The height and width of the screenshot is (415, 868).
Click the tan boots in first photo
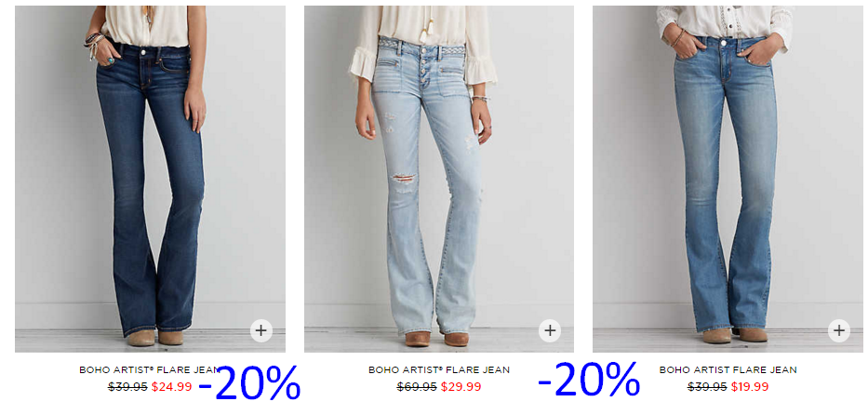click(156, 337)
